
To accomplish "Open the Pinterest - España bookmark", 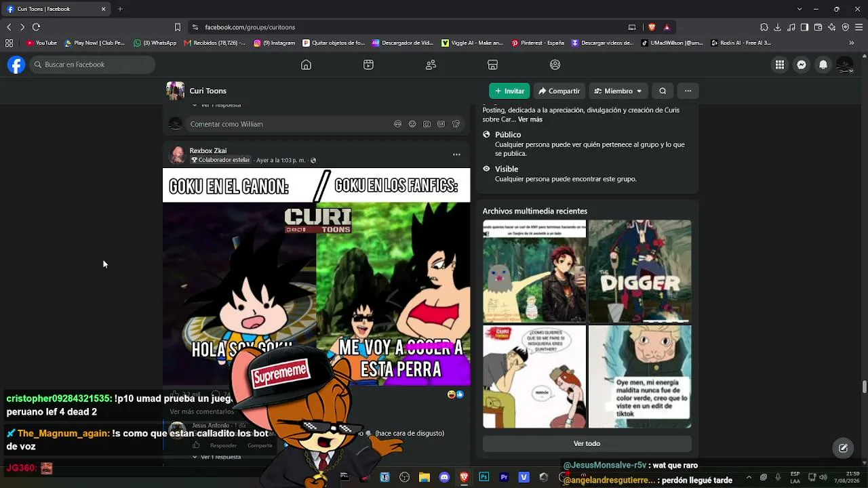I will [x=538, y=43].
